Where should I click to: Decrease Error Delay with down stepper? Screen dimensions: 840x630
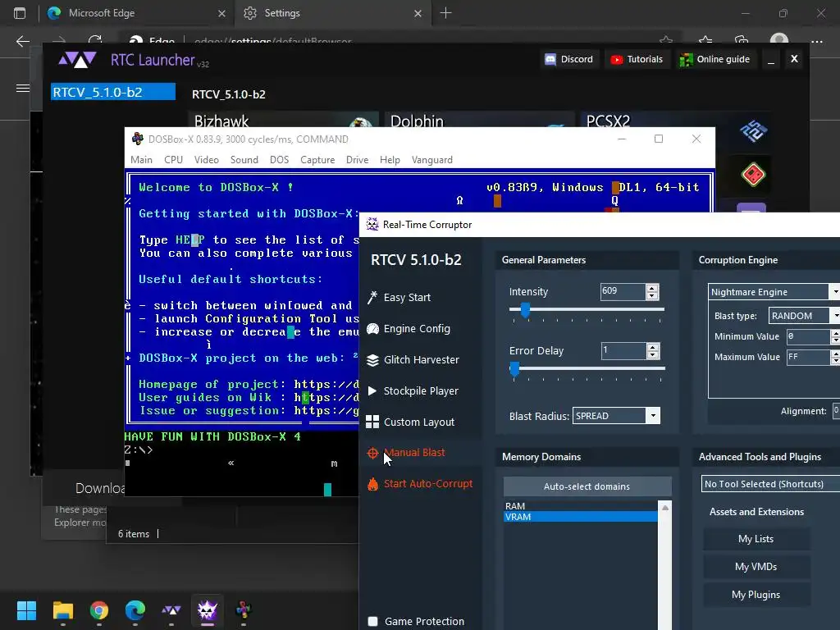click(652, 355)
